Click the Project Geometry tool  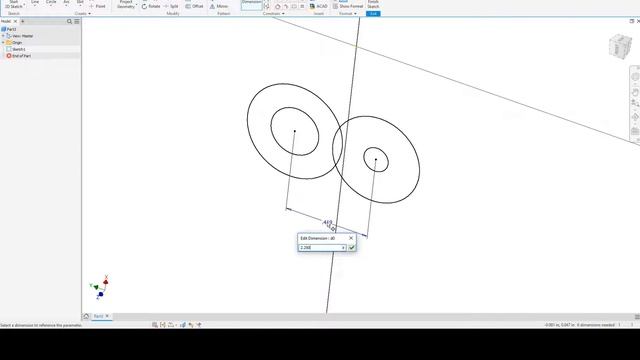click(x=125, y=4)
